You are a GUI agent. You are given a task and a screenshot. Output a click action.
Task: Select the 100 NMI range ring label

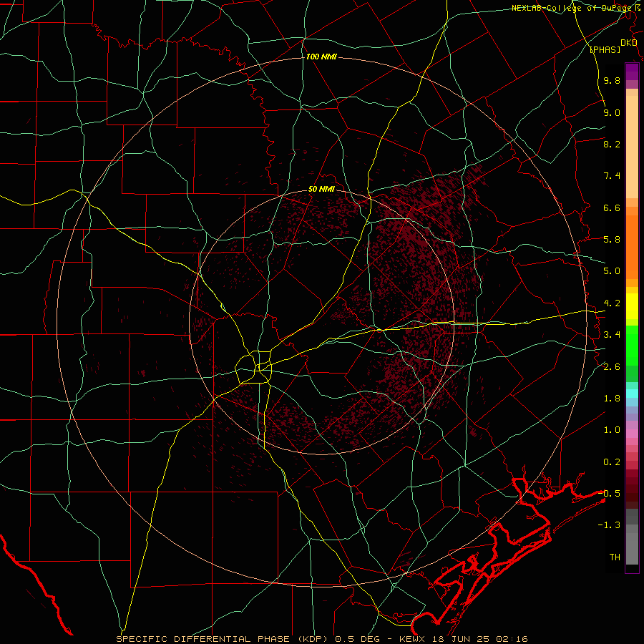321,57
